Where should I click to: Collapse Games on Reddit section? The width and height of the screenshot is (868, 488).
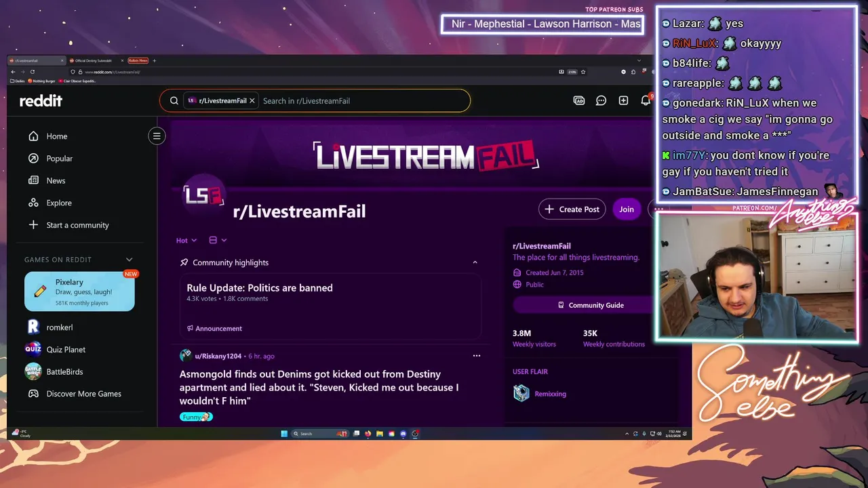129,260
